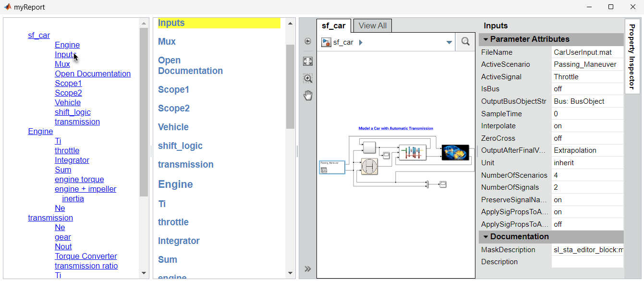Select the zoom-in area tool

pos(308,78)
